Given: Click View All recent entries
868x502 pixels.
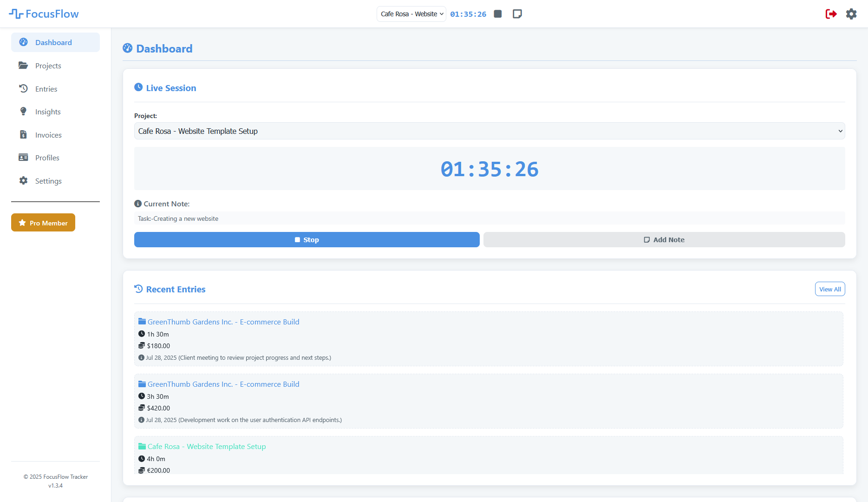Looking at the screenshot, I should point(830,289).
